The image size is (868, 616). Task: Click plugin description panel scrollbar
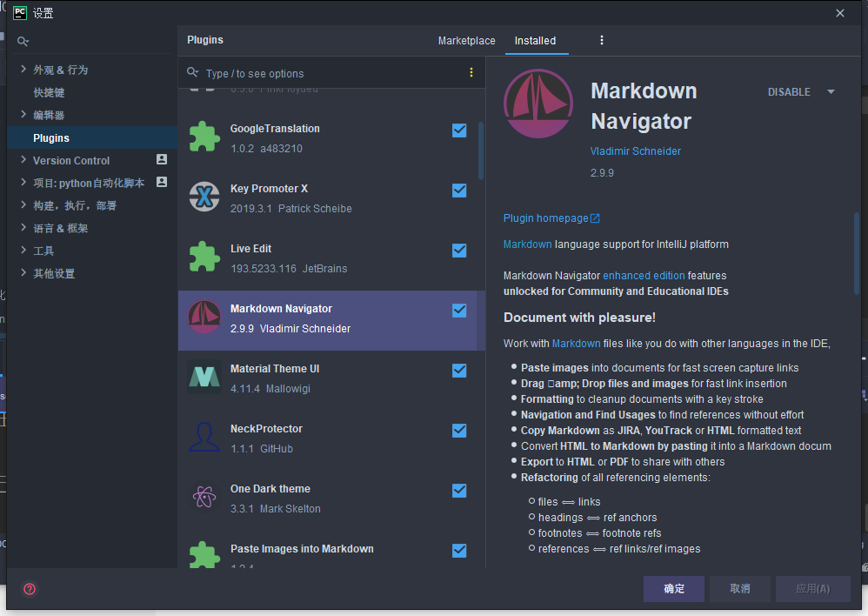click(x=857, y=253)
